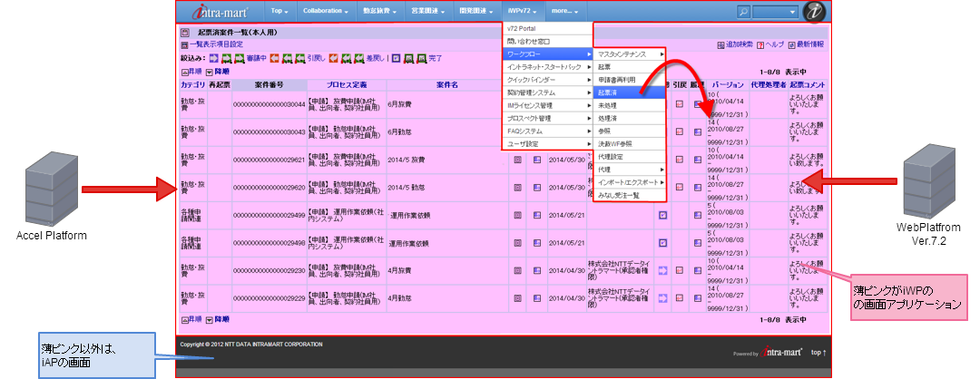
Task: Click 昇順 icon above the table
Action: [x=184, y=73]
